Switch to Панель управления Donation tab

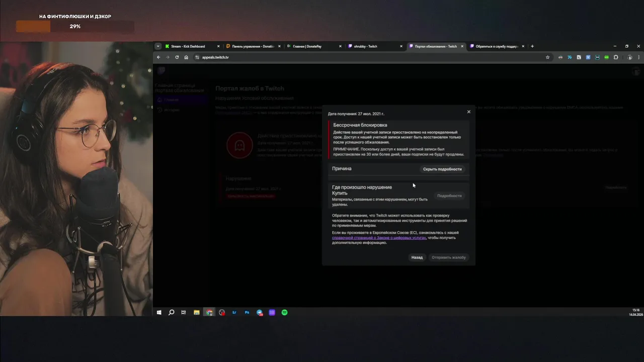click(253, 46)
